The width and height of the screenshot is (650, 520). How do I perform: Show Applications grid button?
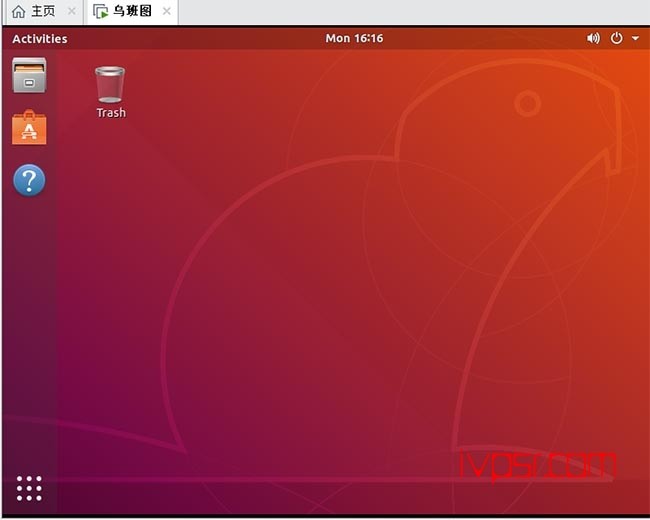click(x=29, y=488)
